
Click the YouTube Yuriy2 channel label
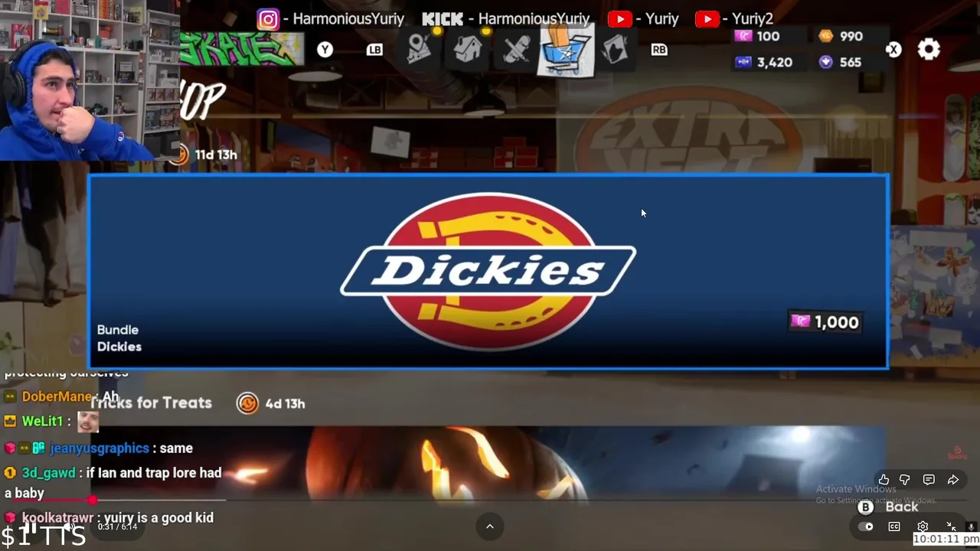click(x=734, y=19)
